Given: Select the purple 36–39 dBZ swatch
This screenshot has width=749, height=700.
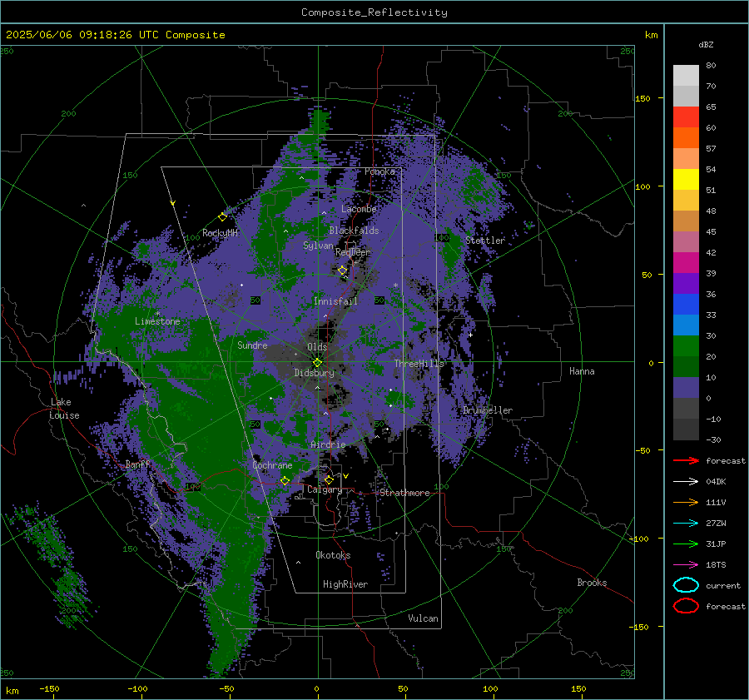Looking at the screenshot, I should click(x=686, y=284).
